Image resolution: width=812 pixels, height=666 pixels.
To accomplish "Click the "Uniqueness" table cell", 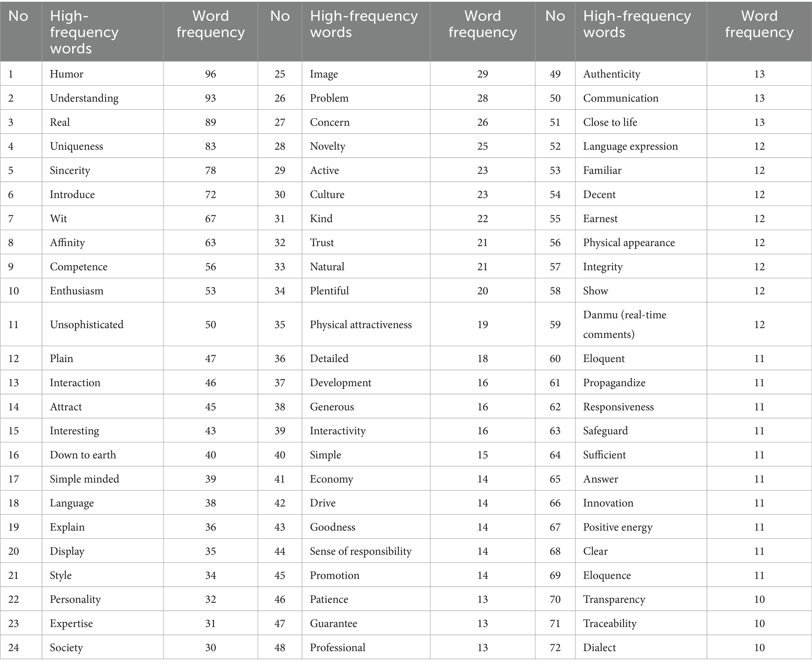I will pyautogui.click(x=76, y=146).
